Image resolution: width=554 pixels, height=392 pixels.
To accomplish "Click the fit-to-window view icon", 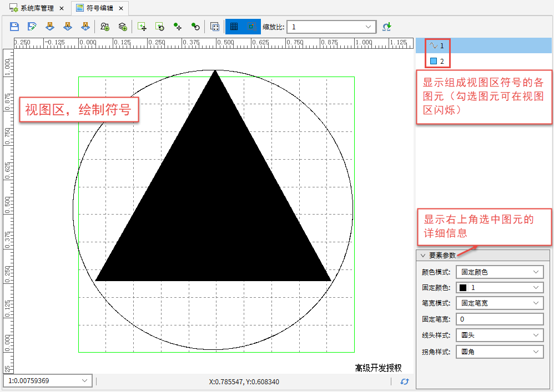I will pyautogui.click(x=214, y=27).
